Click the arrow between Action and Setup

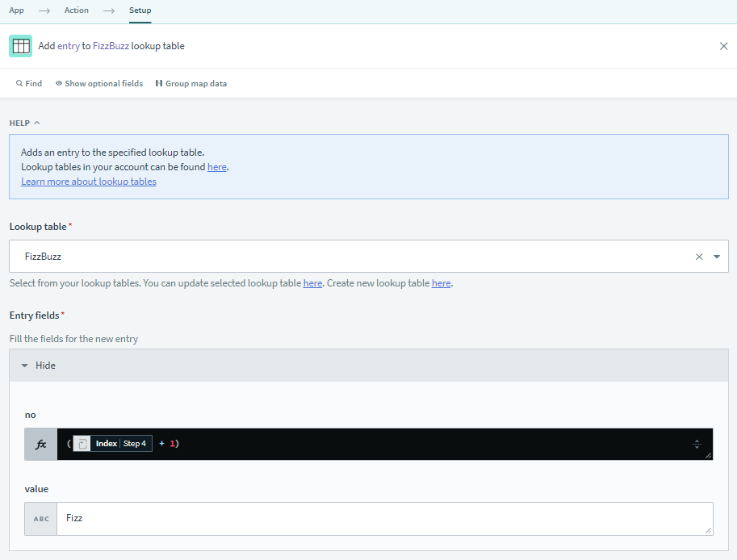click(x=109, y=10)
